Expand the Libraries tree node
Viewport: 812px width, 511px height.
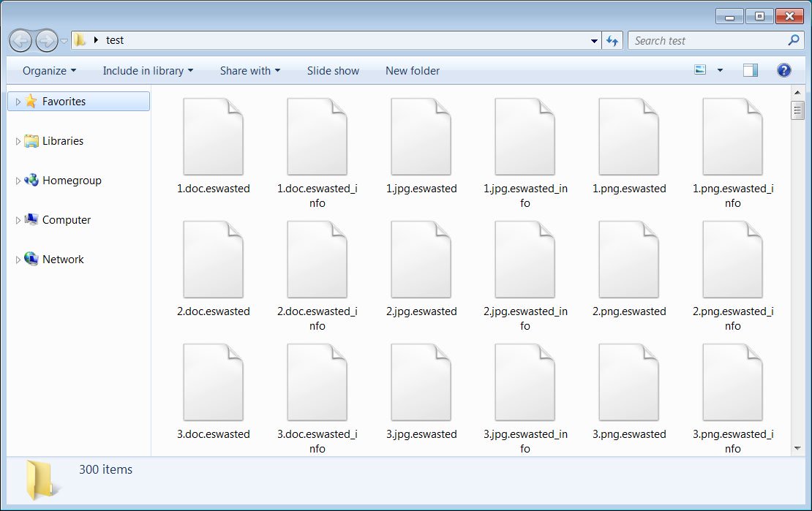click(18, 140)
